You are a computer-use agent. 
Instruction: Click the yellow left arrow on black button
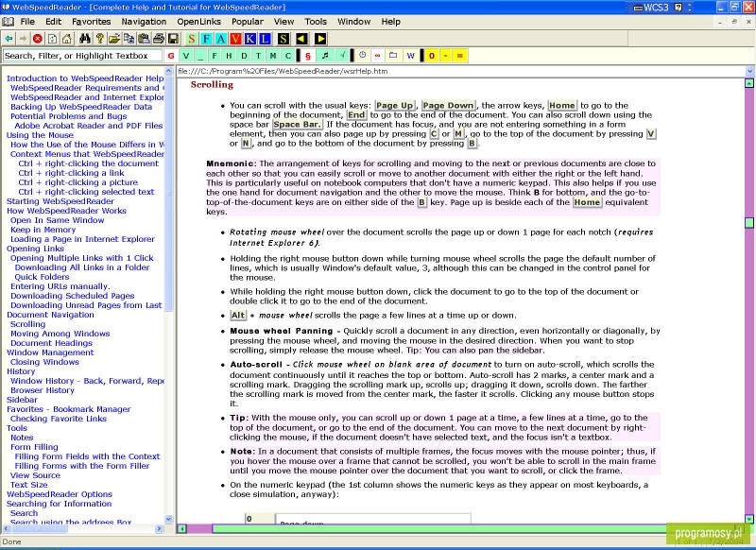click(301, 39)
